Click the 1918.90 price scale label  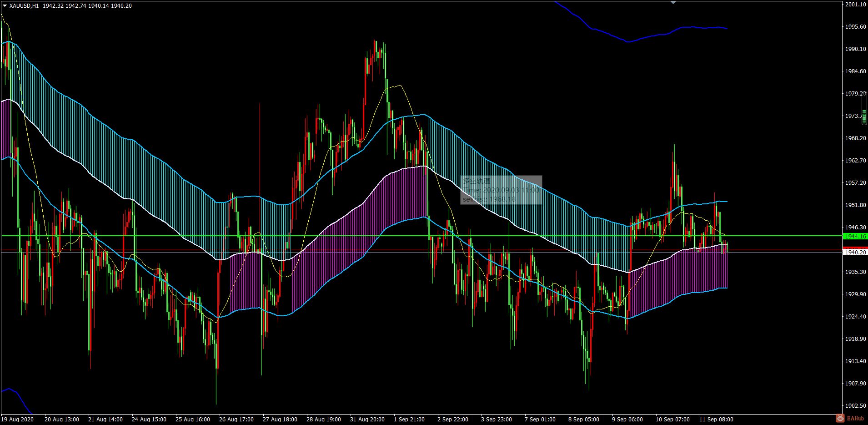click(855, 339)
